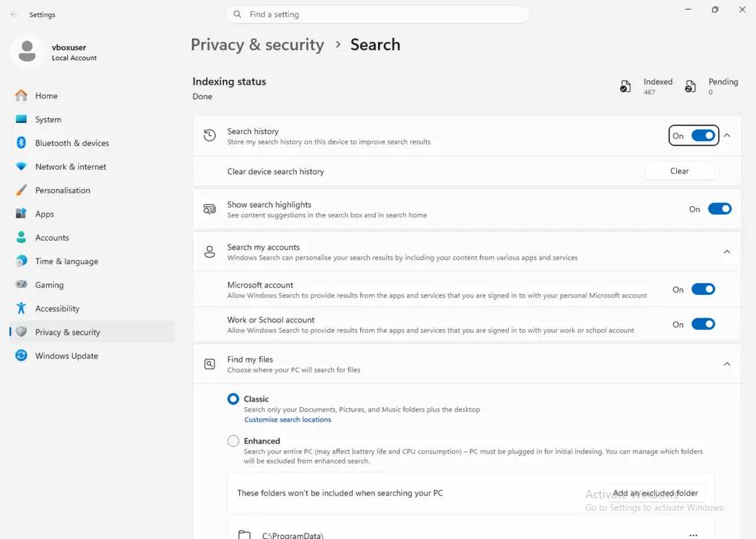
Task: Collapse Find my files chevron
Action: pos(727,364)
